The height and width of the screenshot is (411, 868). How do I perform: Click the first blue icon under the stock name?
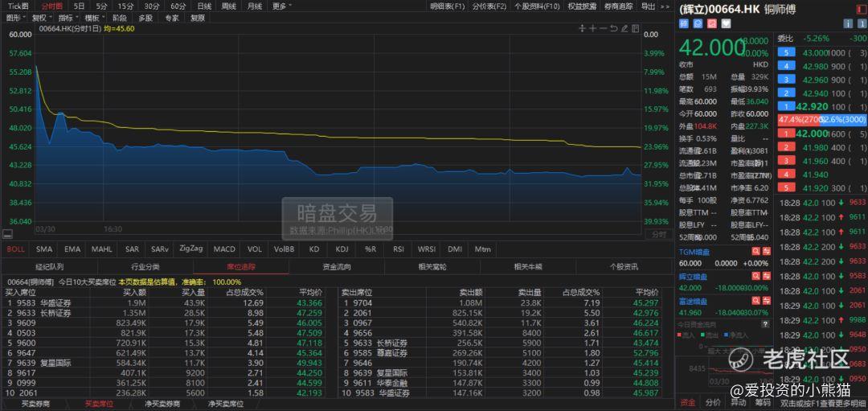684,24
